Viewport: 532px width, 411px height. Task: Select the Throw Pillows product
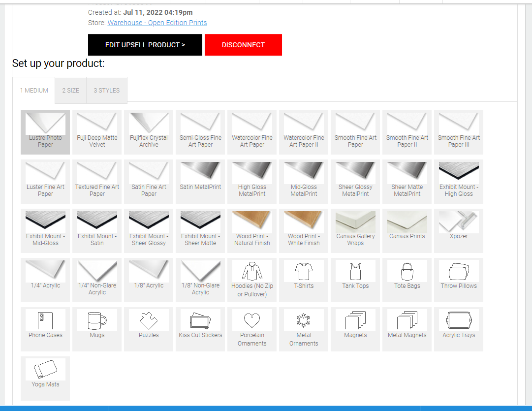[x=459, y=280]
